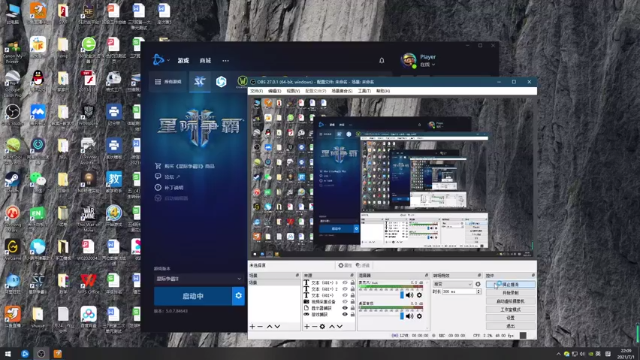This screenshot has height=360, width=640.
Task: Click the gear next to the launch button
Action: point(238,296)
